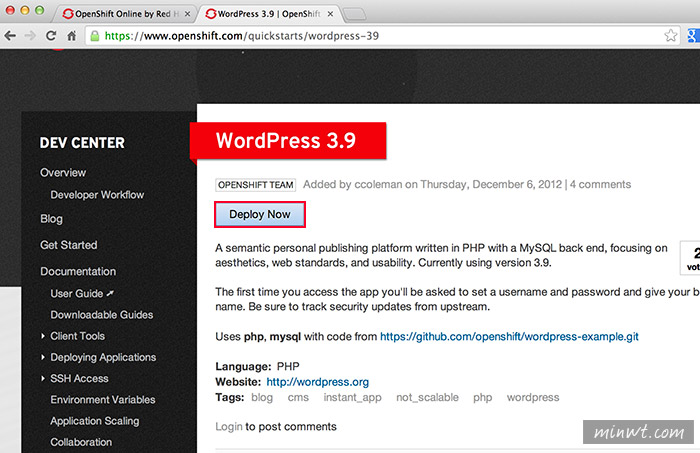Click the Deploy Now button
This screenshot has height=453, width=700.
point(260,214)
